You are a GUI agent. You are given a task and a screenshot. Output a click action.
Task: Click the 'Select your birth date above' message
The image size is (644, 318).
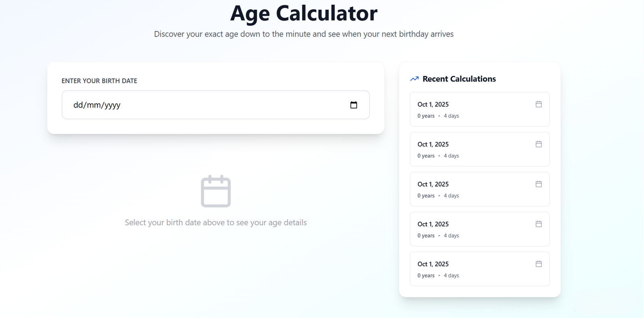click(x=216, y=223)
